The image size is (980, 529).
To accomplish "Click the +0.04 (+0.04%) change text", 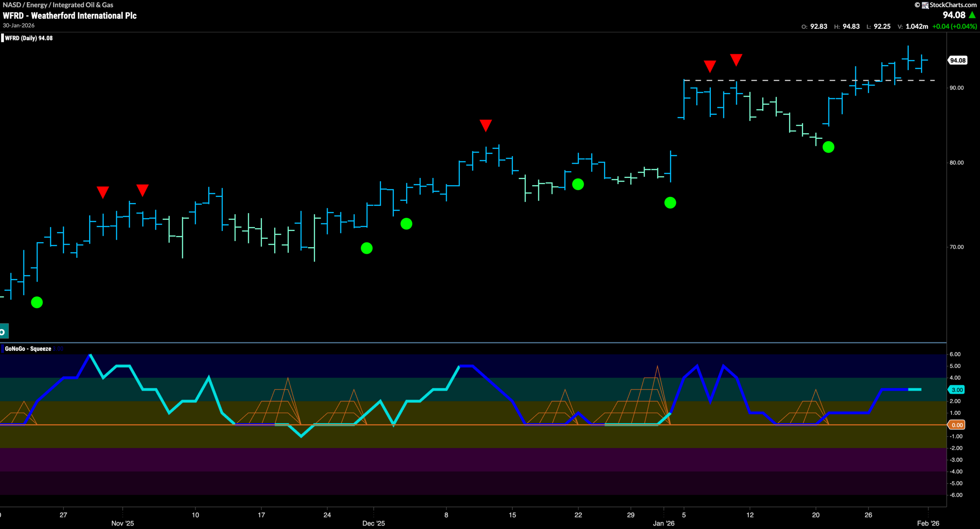I will [x=954, y=26].
